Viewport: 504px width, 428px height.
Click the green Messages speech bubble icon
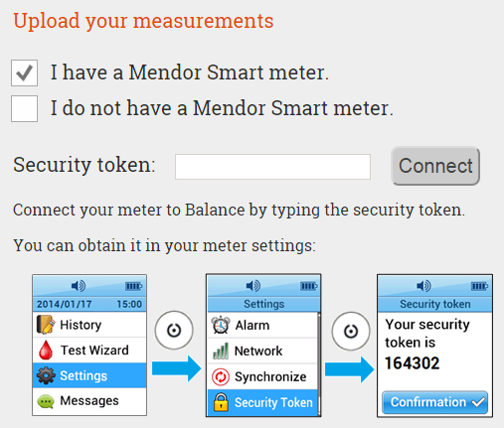[x=46, y=401]
